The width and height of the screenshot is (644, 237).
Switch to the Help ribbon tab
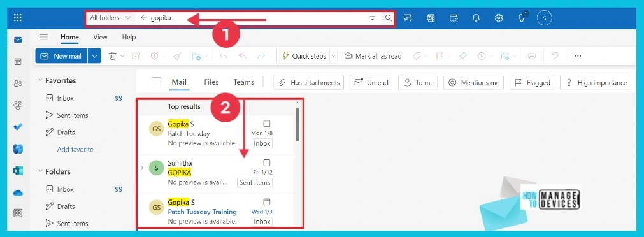pyautogui.click(x=129, y=37)
